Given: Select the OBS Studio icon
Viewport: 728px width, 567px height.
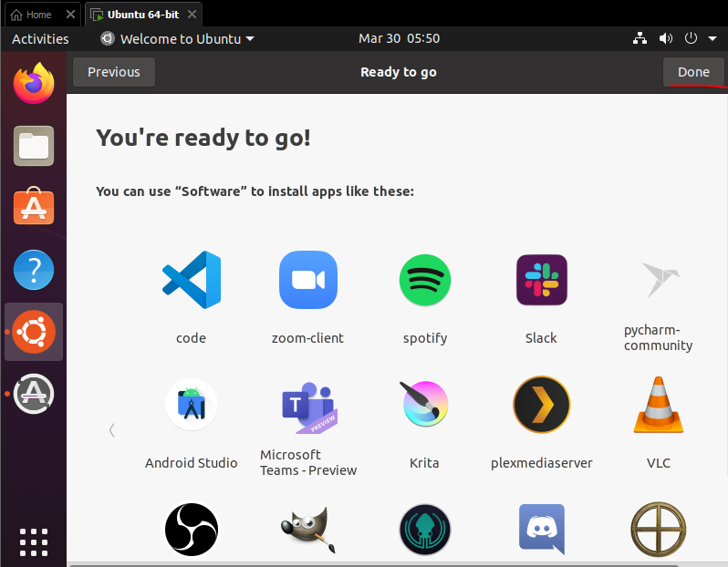Looking at the screenshot, I should coord(192,530).
